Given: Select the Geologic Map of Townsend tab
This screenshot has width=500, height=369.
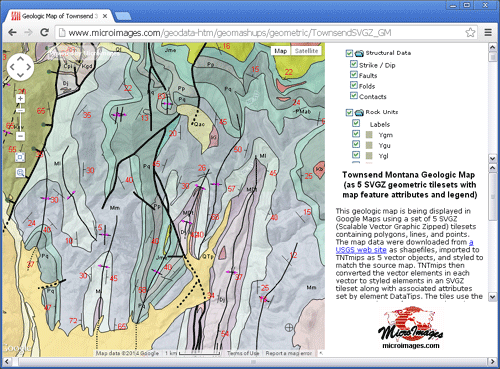Looking at the screenshot, I should (59, 16).
